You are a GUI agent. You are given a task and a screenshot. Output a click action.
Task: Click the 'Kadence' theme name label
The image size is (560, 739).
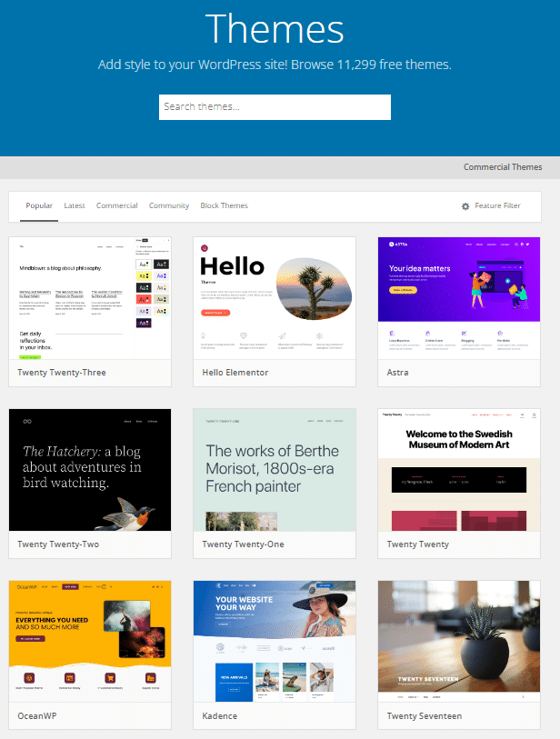[x=220, y=716]
